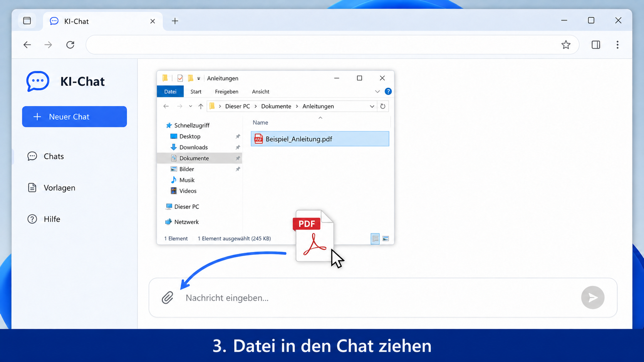Viewport: 644px width, 362px height.
Task: Select the KI-Chat browser tab
Action: [x=103, y=21]
